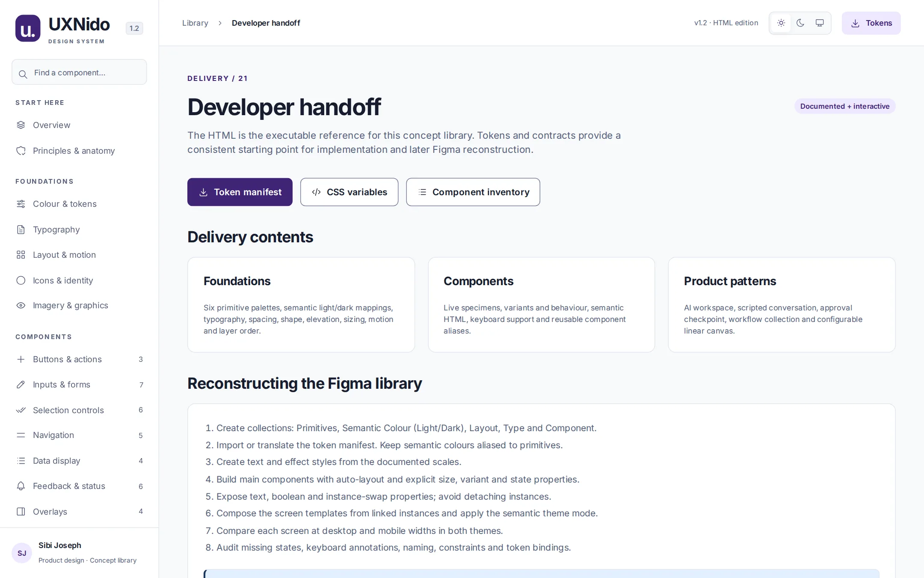This screenshot has width=924, height=578.
Task: Open Layout & motion section
Action: [x=79, y=255]
